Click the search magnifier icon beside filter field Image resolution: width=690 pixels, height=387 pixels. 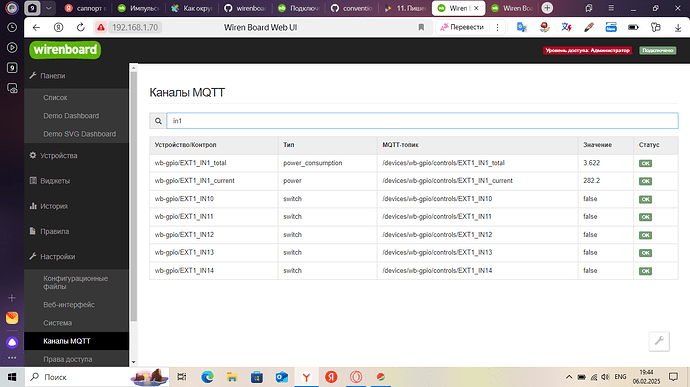(158, 121)
